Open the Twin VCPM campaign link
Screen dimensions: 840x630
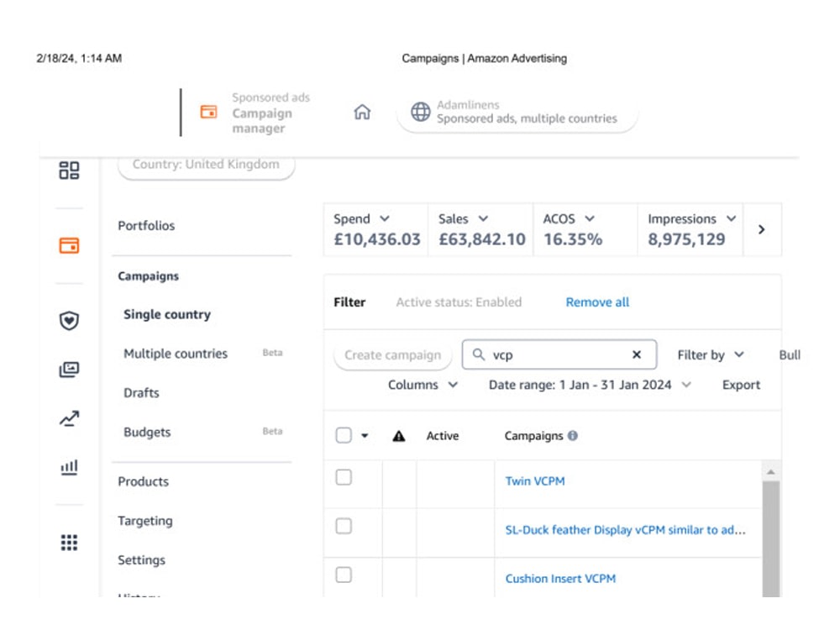[534, 481]
